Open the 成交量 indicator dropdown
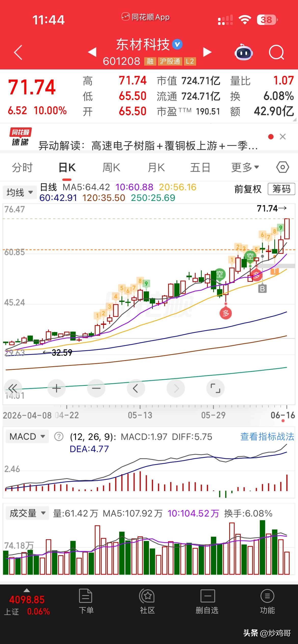This screenshot has height=644, width=298. tap(27, 513)
